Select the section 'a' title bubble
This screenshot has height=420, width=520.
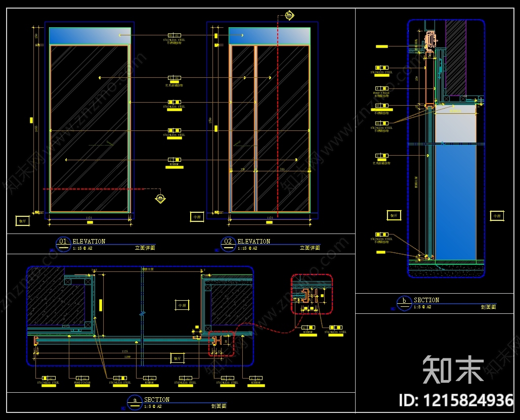(x=135, y=402)
